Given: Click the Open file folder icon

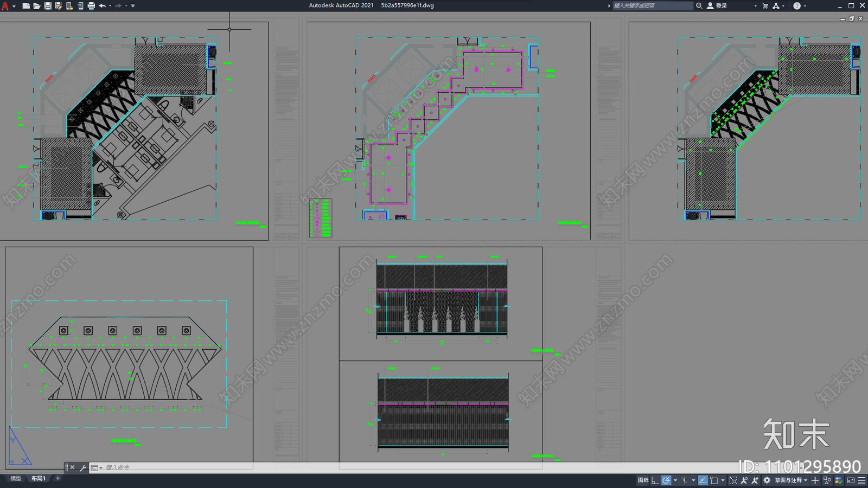Looking at the screenshot, I should click(x=37, y=5).
